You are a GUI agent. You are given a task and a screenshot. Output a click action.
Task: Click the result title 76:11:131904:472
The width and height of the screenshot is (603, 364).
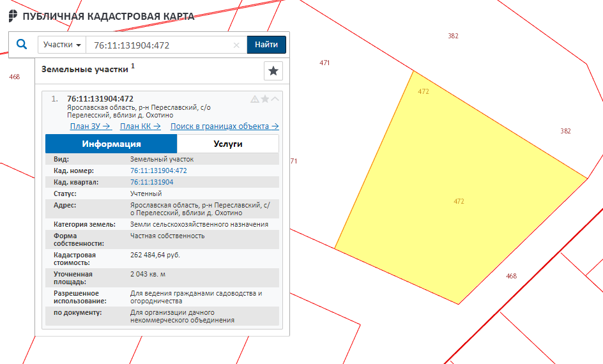[100, 99]
